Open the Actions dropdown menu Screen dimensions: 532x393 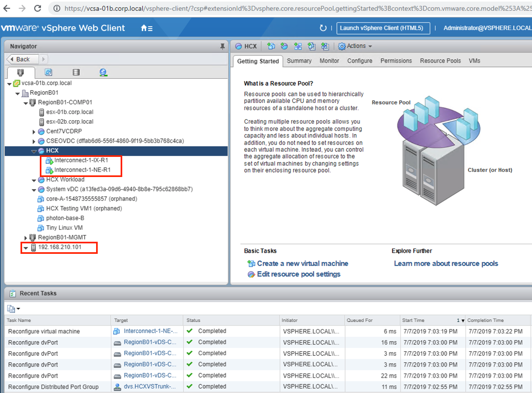point(355,46)
